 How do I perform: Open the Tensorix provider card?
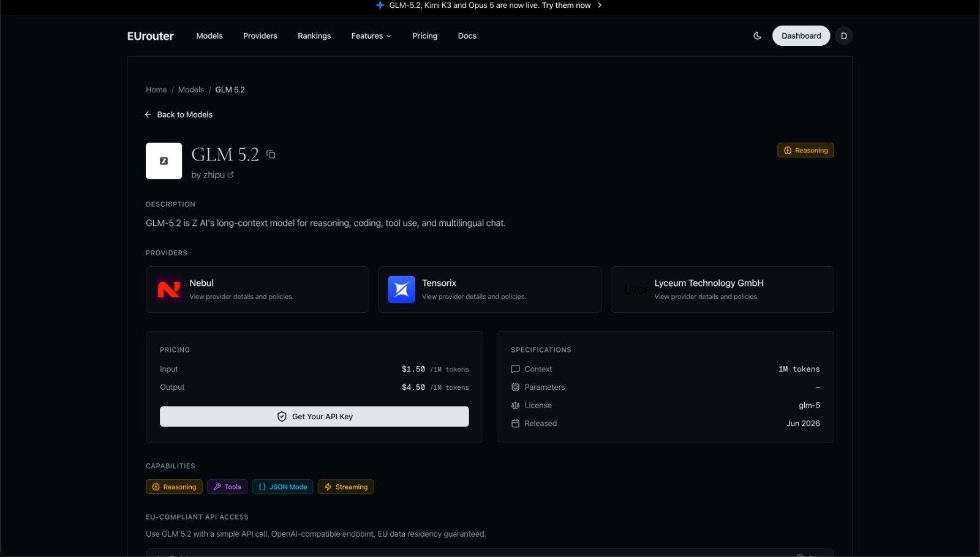click(490, 290)
